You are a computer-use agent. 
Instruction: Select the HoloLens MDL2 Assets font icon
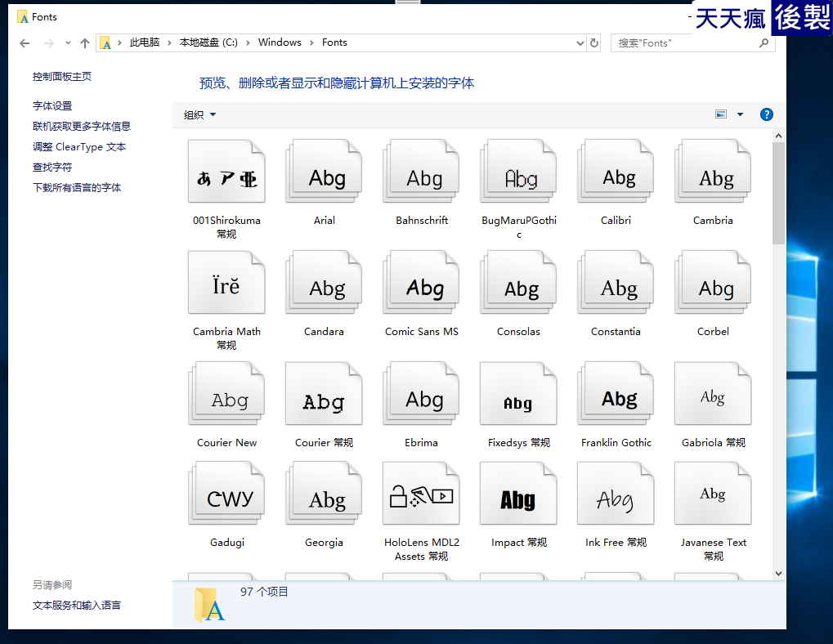[421, 494]
